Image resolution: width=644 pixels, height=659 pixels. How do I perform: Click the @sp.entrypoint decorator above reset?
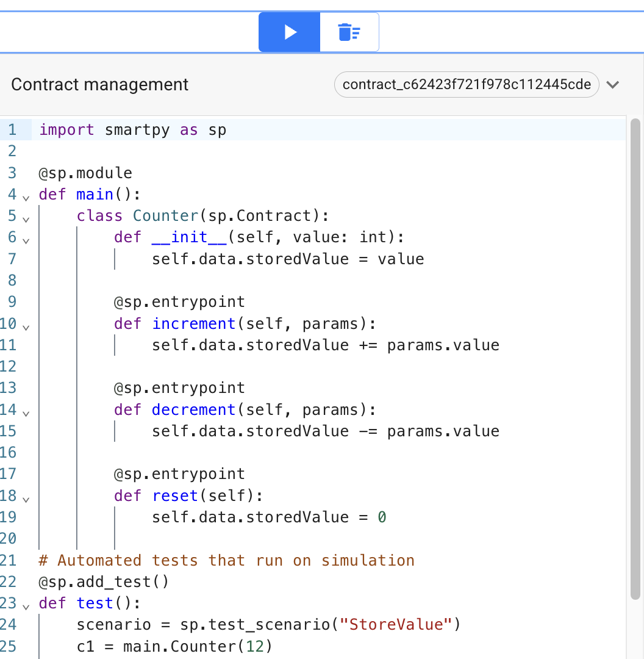coord(179,474)
